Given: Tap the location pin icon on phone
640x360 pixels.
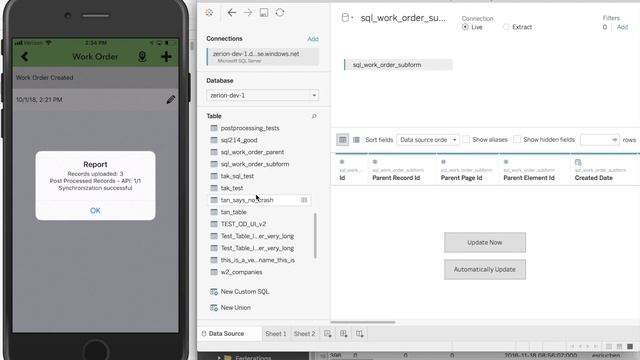Looking at the screenshot, I should (142, 57).
